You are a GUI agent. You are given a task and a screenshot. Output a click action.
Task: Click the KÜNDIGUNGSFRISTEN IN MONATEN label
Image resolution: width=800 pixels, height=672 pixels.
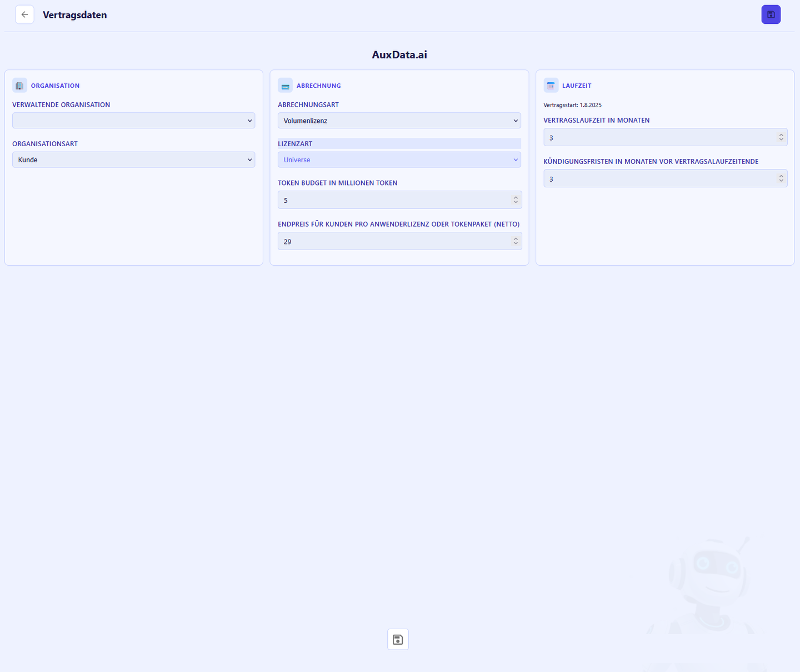click(x=651, y=161)
